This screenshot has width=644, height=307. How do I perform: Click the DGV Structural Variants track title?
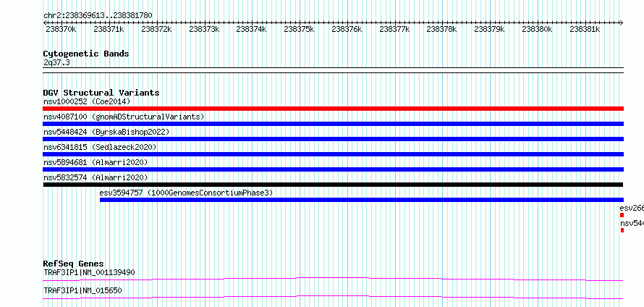point(101,93)
